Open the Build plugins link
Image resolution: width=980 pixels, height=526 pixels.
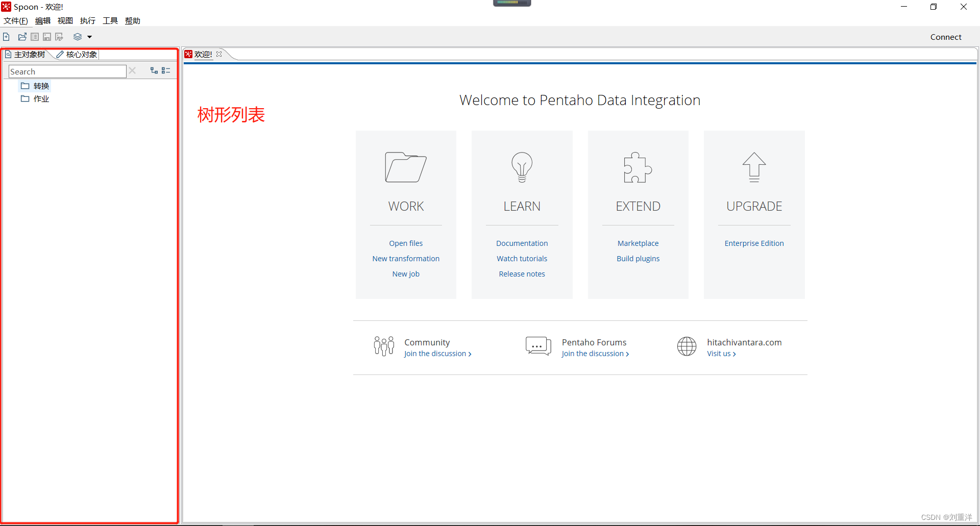(x=638, y=259)
